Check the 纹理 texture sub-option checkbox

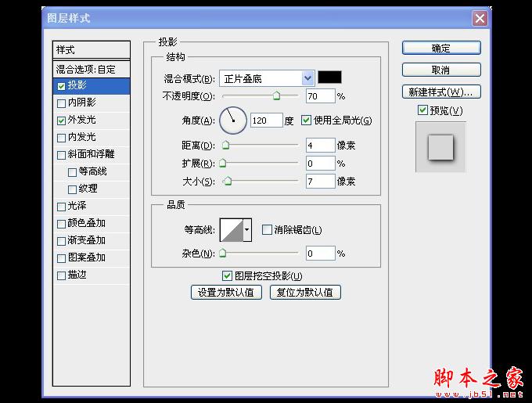tap(72, 189)
